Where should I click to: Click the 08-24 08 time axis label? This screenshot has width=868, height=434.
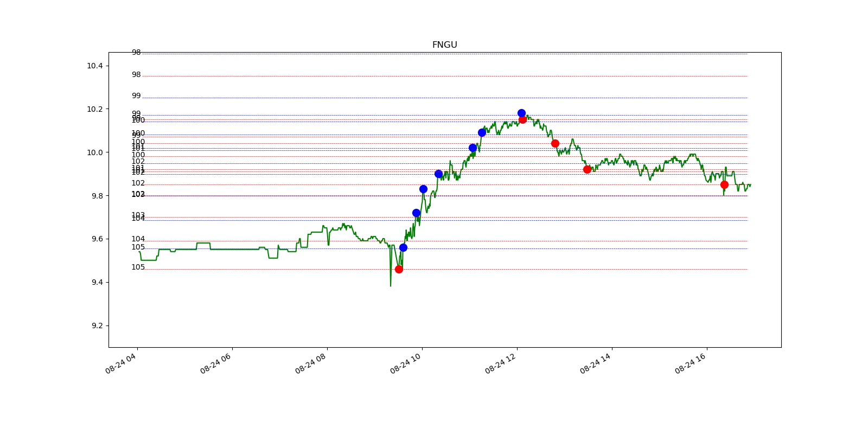tap(311, 363)
